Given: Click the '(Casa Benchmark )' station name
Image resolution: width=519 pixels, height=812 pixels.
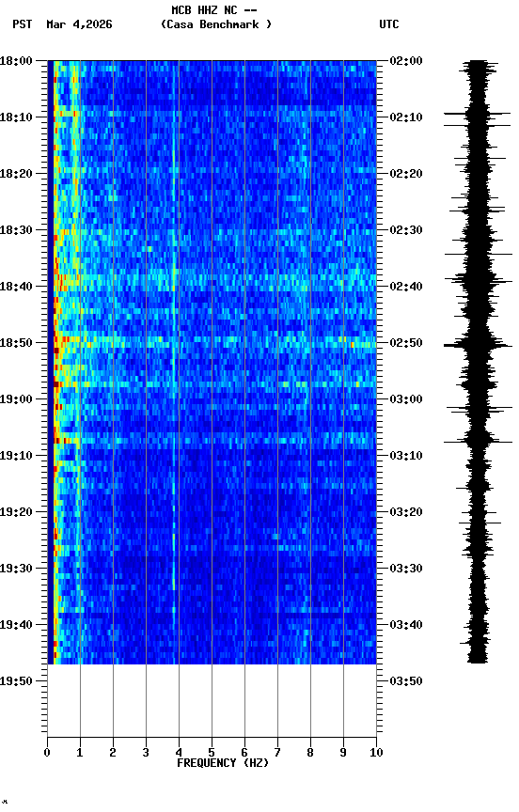Looking at the screenshot, I should click(x=216, y=24).
